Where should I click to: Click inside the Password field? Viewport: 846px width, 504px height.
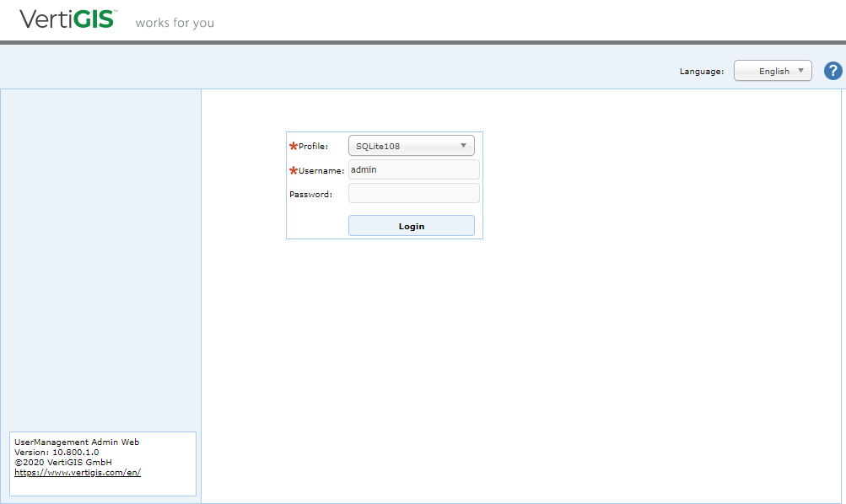[413, 193]
